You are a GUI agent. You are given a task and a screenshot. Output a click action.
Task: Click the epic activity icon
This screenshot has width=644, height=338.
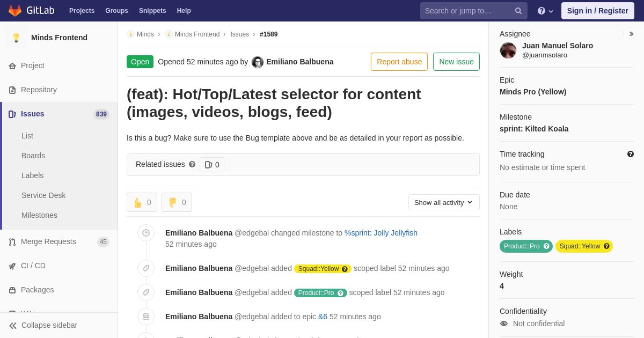pyautogui.click(x=146, y=317)
